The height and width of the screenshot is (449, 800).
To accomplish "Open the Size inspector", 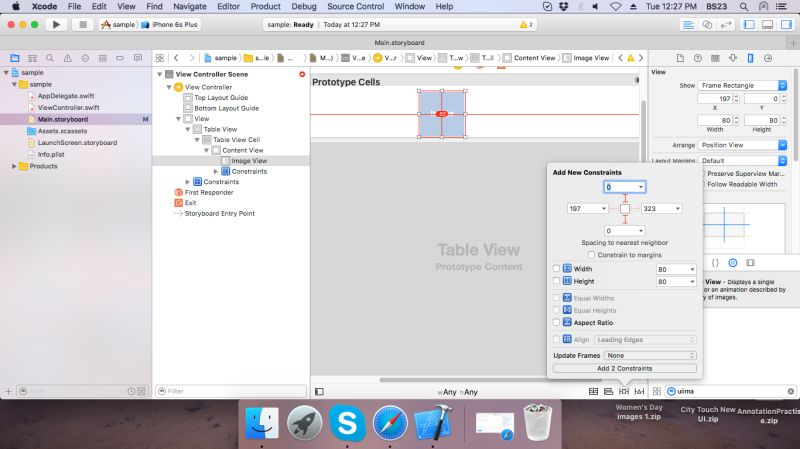I will pos(750,58).
